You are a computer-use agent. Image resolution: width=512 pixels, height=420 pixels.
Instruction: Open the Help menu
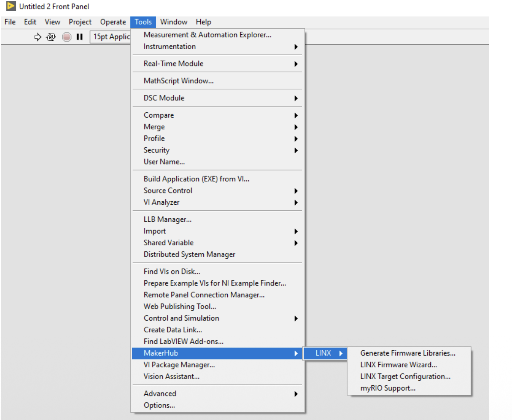pos(203,22)
